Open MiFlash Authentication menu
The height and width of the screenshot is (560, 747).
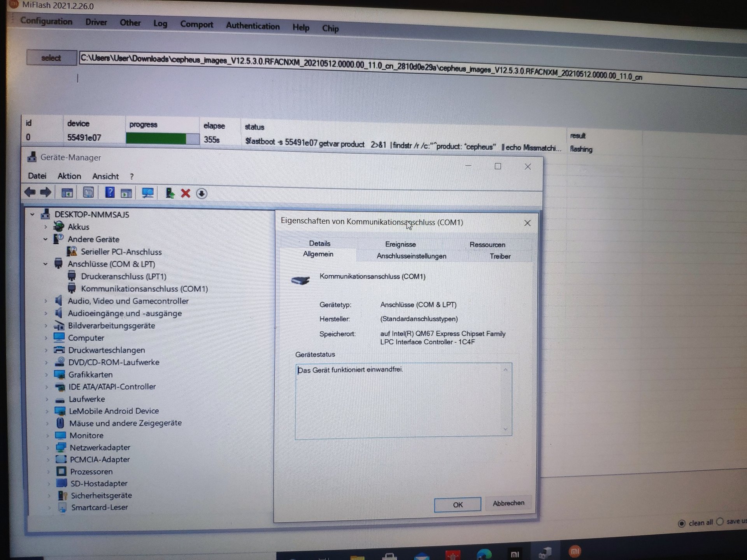tap(253, 26)
